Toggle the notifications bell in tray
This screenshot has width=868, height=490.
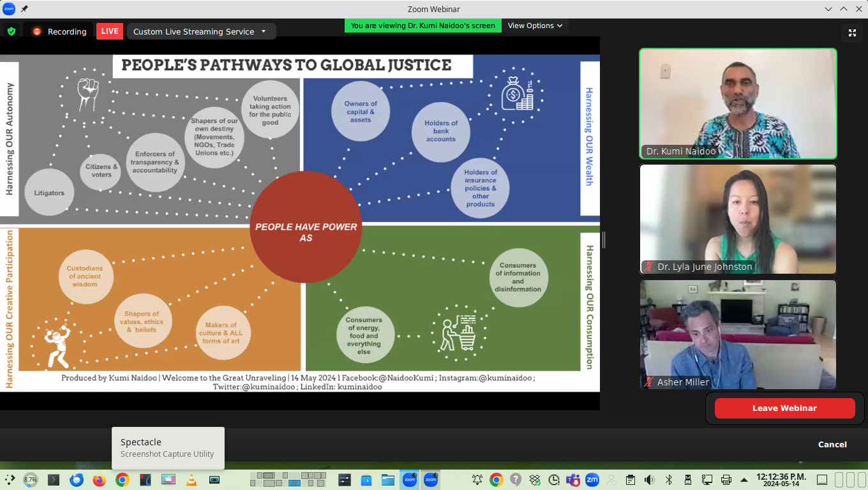coord(477,480)
